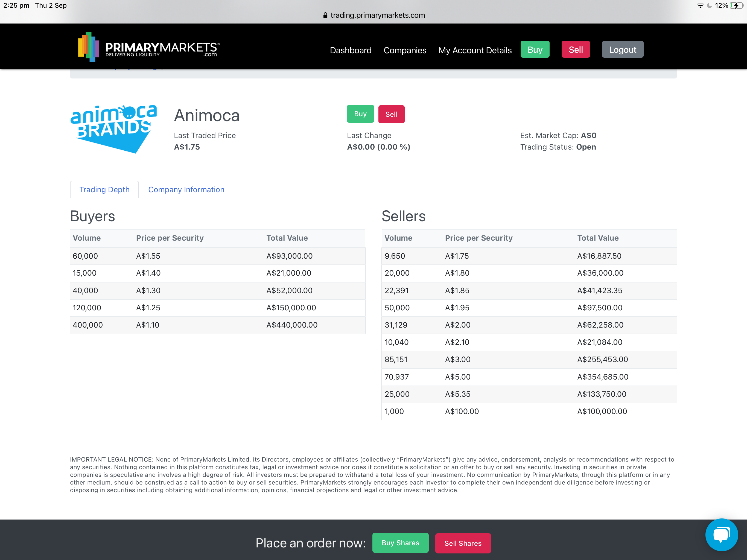The image size is (747, 560).
Task: Click Buyers Volume column header
Action: [86, 238]
